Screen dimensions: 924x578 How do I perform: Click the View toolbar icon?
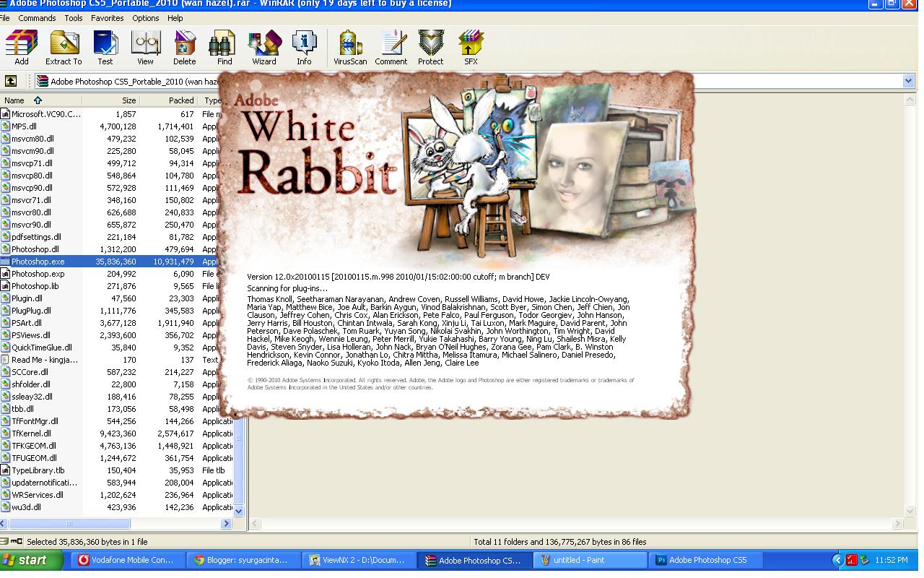(x=145, y=48)
